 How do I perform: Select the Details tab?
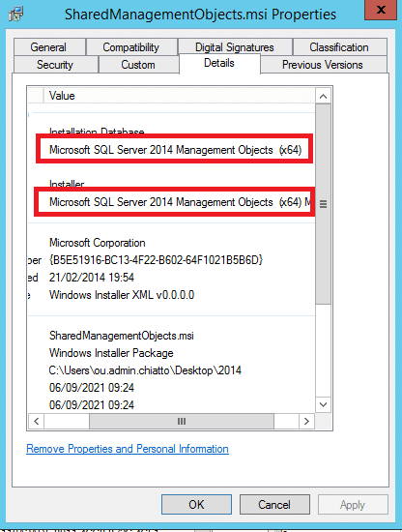pyautogui.click(x=219, y=63)
